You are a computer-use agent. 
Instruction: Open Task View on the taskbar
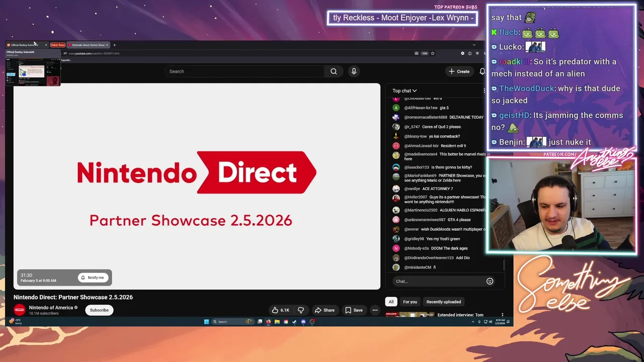pos(260,322)
